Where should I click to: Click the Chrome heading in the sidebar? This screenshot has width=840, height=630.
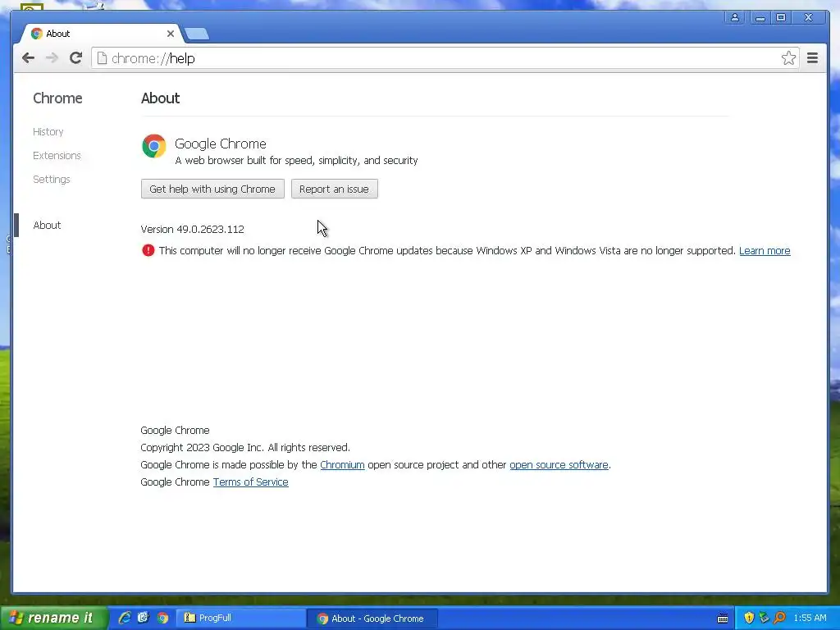click(58, 98)
